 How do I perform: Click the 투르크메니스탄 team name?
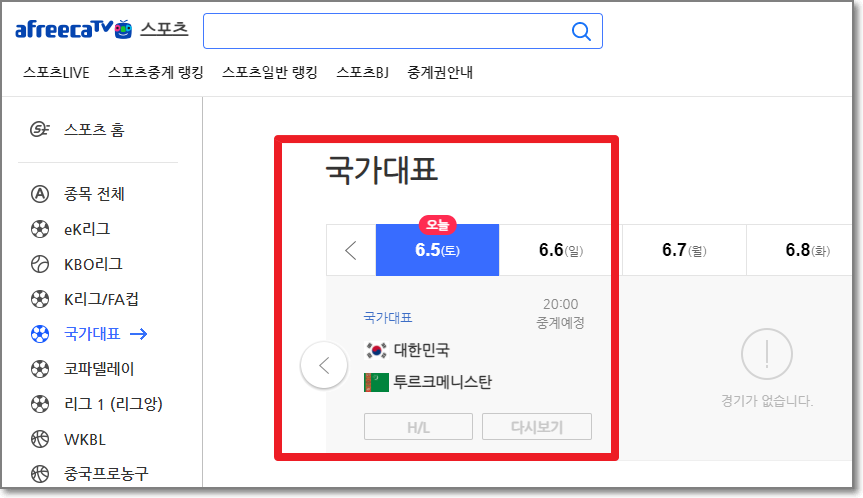point(443,382)
